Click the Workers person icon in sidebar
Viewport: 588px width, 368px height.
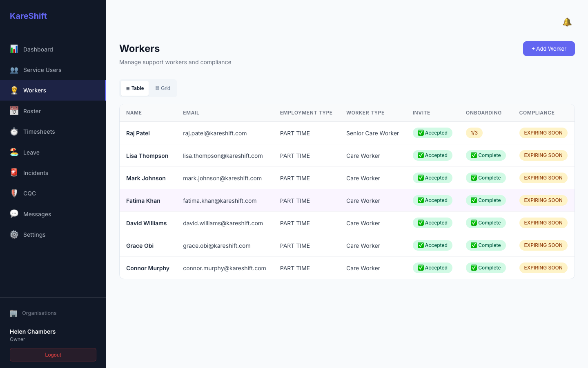click(x=14, y=90)
